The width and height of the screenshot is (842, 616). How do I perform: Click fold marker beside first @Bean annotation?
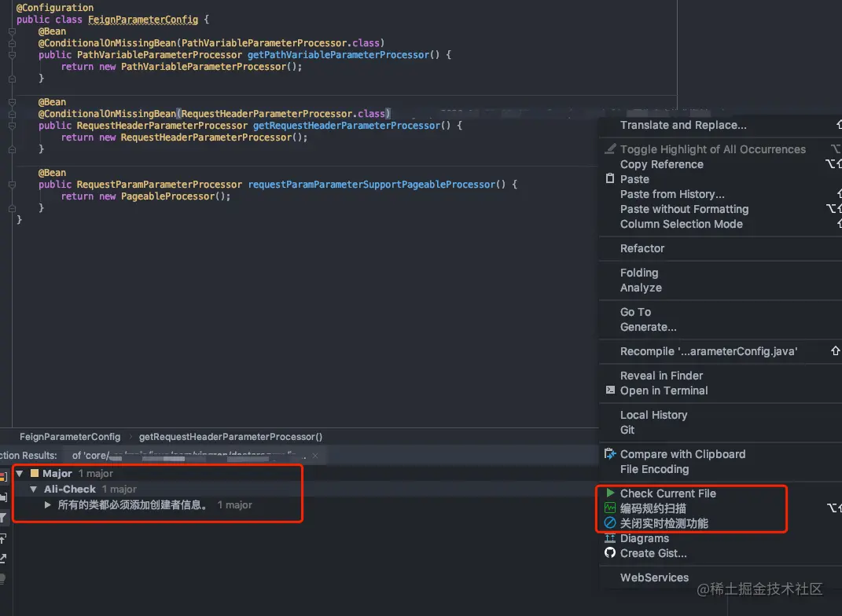12,31
